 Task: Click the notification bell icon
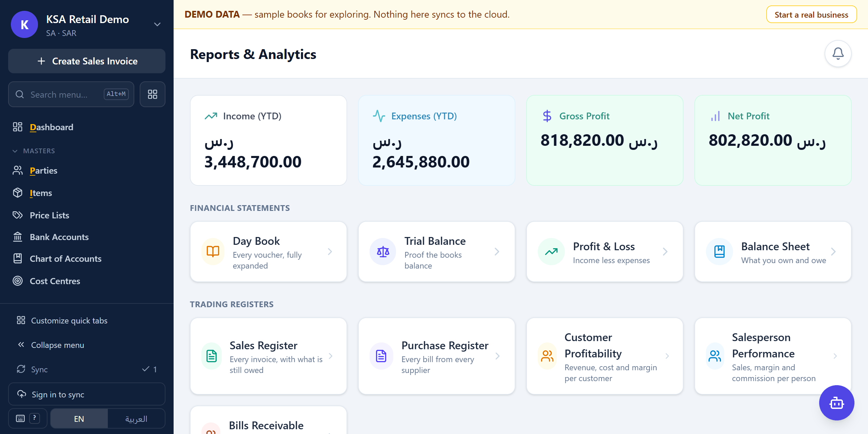click(838, 54)
